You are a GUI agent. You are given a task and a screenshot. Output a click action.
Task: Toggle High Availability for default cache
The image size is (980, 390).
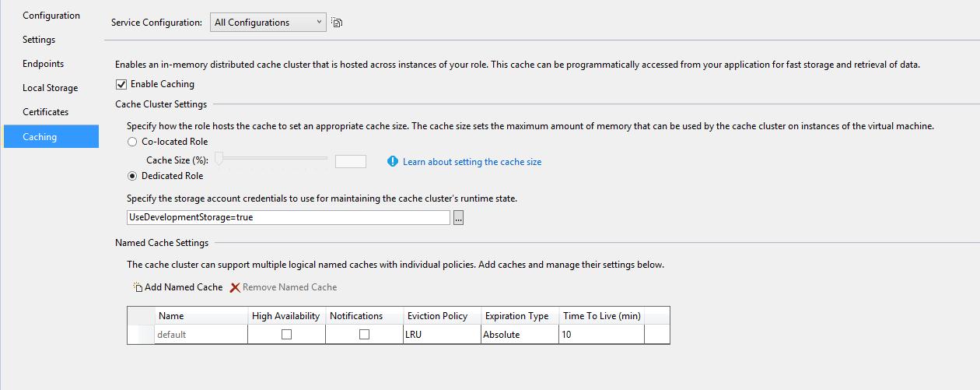(286, 335)
